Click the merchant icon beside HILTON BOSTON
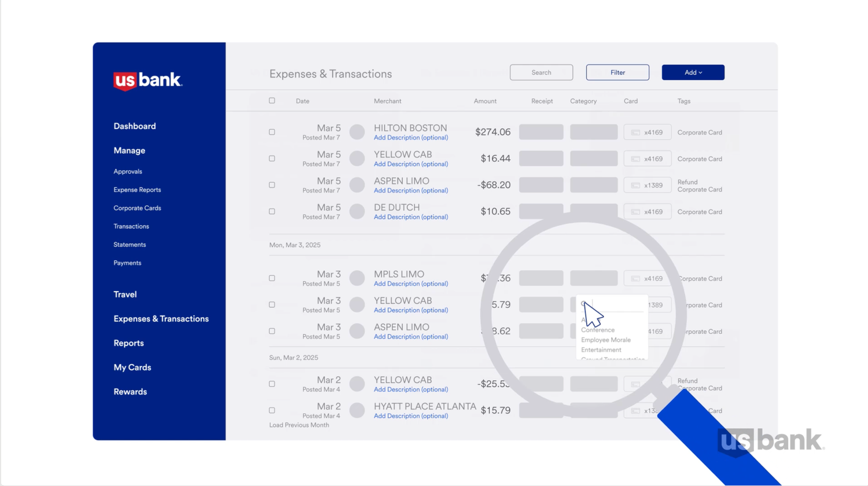This screenshot has height=486, width=868. pyautogui.click(x=357, y=132)
